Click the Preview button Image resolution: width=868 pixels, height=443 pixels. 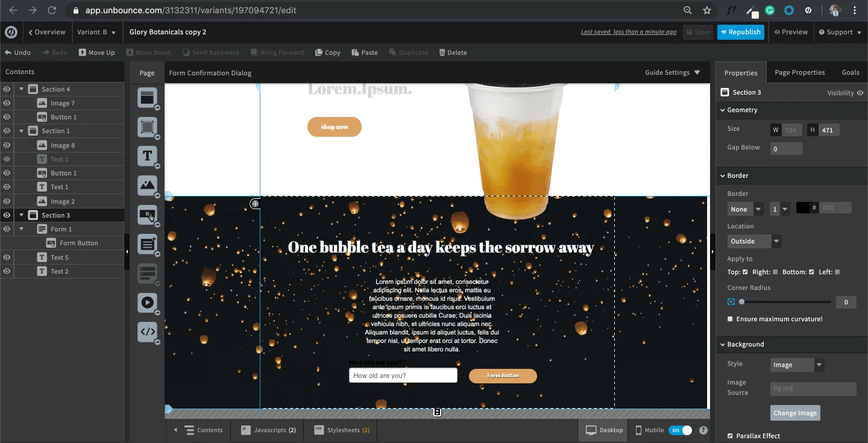(x=791, y=32)
